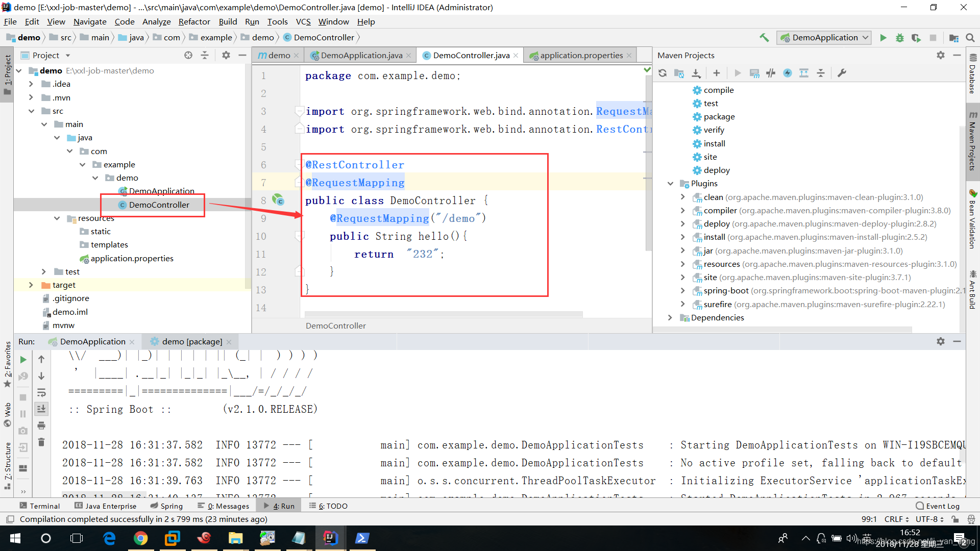The width and height of the screenshot is (980, 551).
Task: Click gutter class icon on line 8
Action: [278, 199]
